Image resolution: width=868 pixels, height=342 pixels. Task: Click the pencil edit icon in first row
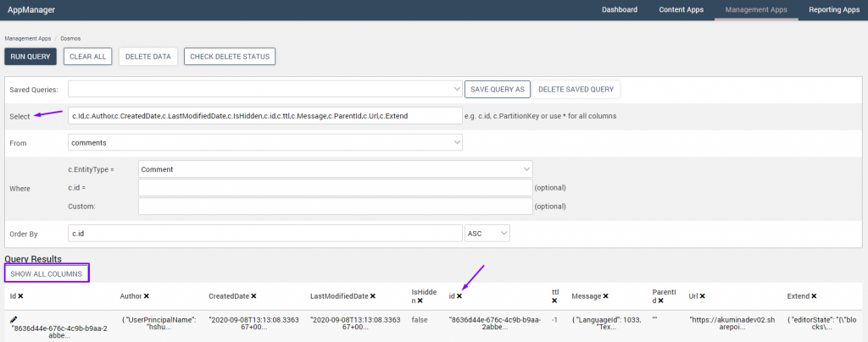pyautogui.click(x=14, y=319)
